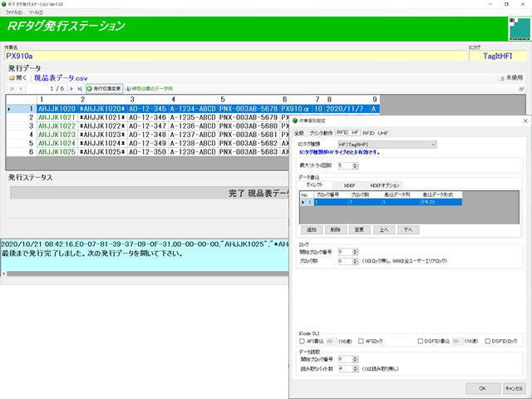This screenshot has height=399, width=532.
Task: Click the 削除 button
Action: (x=336, y=229)
